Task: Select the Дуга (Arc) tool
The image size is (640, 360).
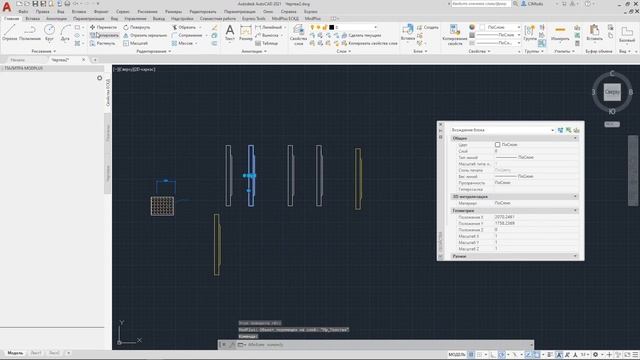Action: pos(65,33)
